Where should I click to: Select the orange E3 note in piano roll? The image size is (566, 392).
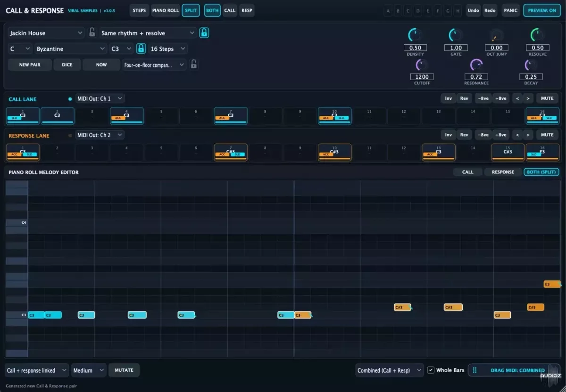pyautogui.click(x=552, y=284)
